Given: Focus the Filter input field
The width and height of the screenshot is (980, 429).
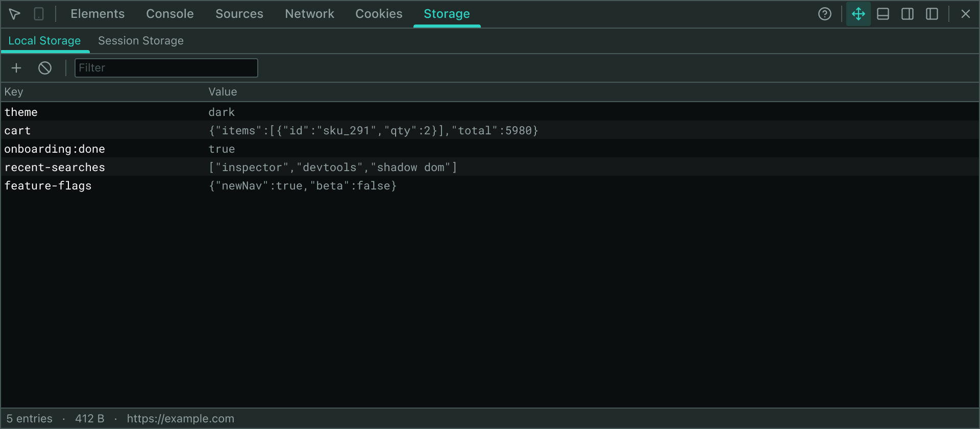Looking at the screenshot, I should tap(166, 68).
